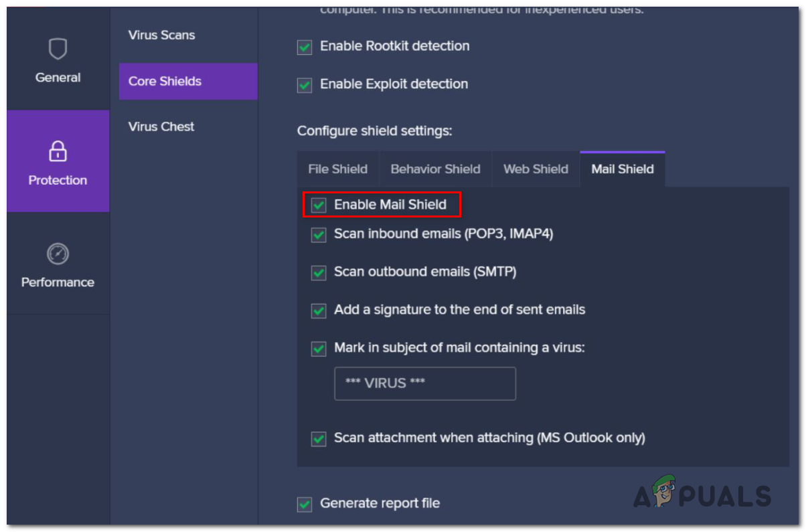Screen dimensions: 806x532
Task: Uncheck Enable Mail Shield
Action: [319, 205]
